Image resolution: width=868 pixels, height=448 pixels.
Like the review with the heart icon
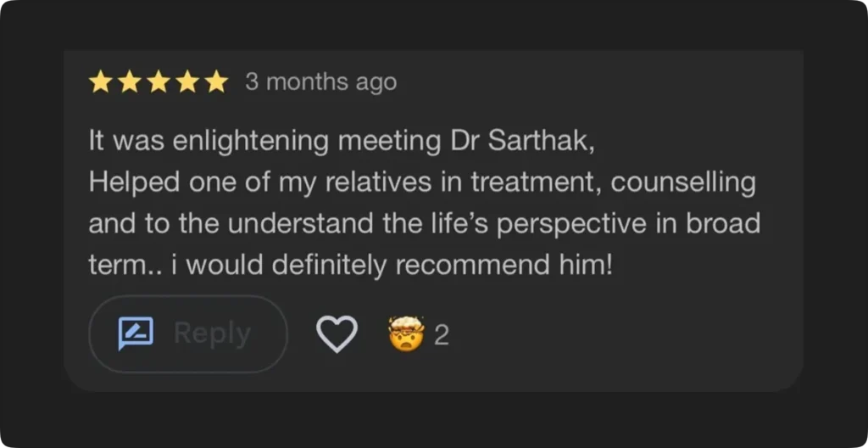click(337, 334)
